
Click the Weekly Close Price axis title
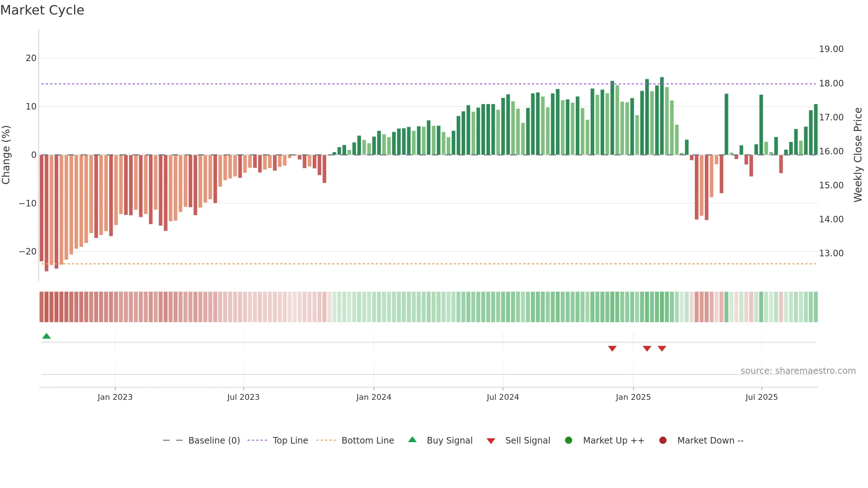858,155
